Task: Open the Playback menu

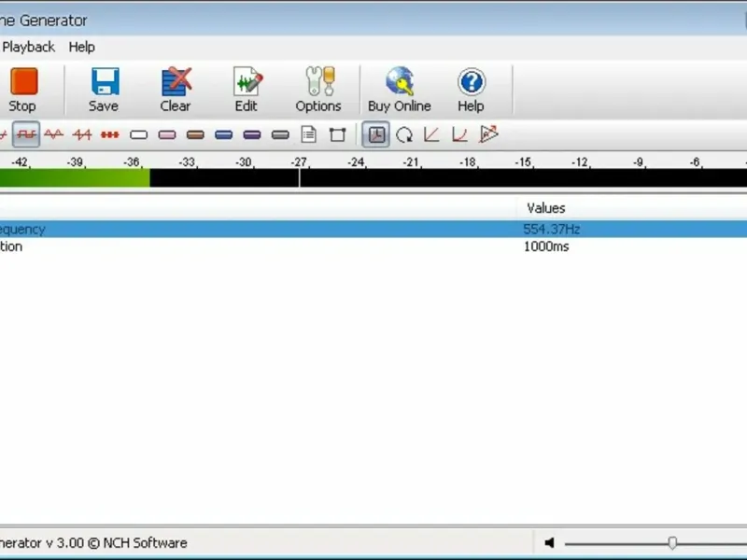Action: [x=29, y=48]
